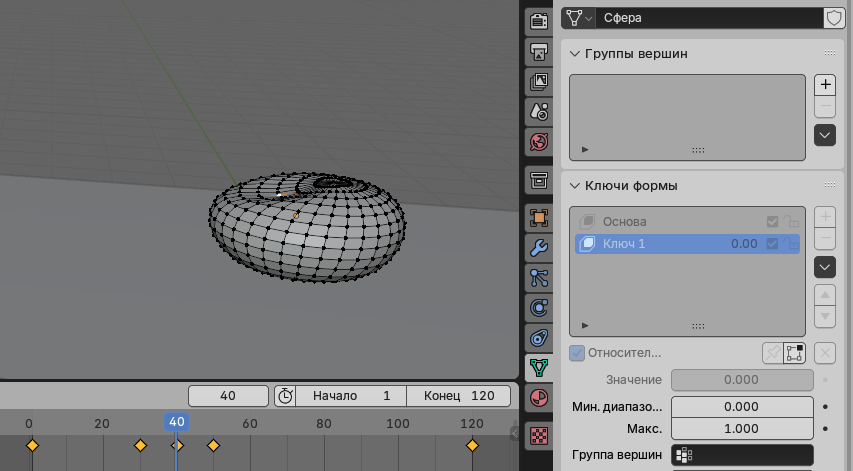Select the Ключ 1 shape key row
This screenshot has width=853, height=471.
click(688, 244)
